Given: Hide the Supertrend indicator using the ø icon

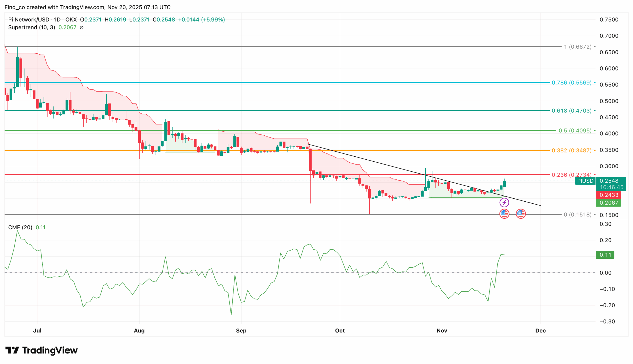Looking at the screenshot, I should (82, 27).
